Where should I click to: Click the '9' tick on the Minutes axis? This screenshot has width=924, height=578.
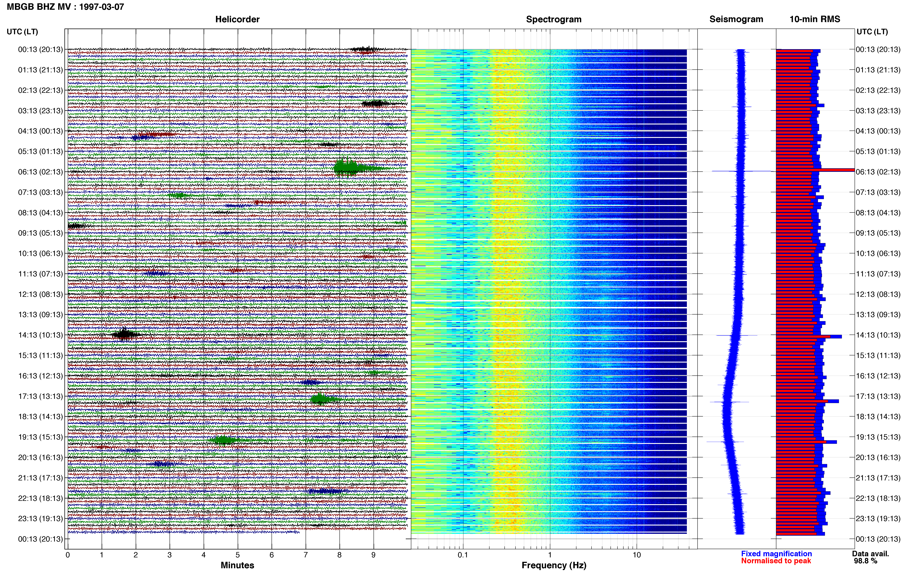373,555
